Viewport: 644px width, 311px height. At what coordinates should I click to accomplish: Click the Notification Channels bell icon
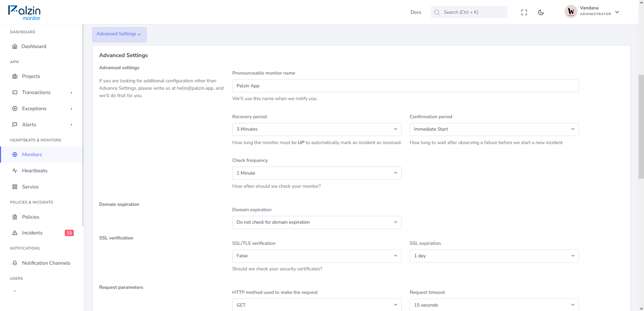coord(15,263)
